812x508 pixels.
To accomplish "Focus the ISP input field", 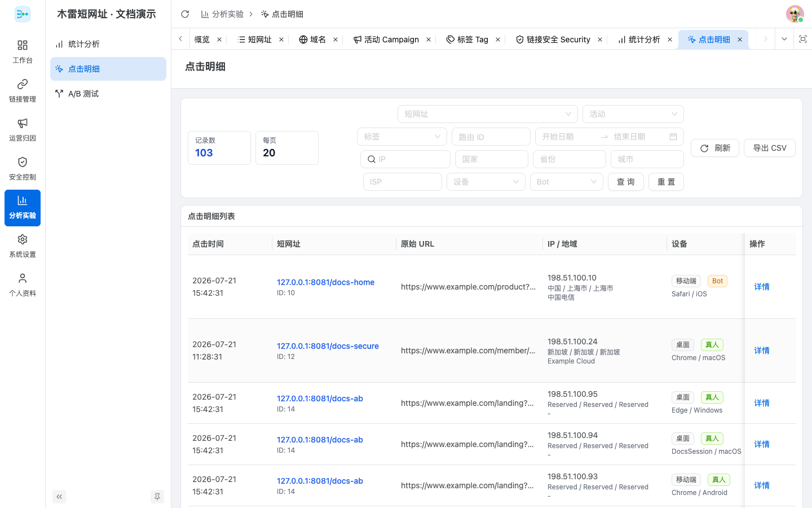I will coord(403,182).
